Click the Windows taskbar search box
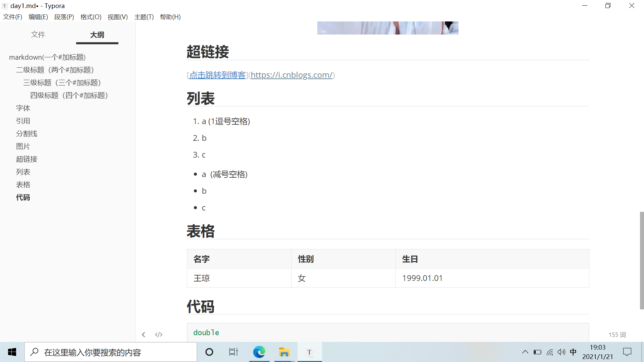Image resolution: width=644 pixels, height=362 pixels. click(111, 352)
